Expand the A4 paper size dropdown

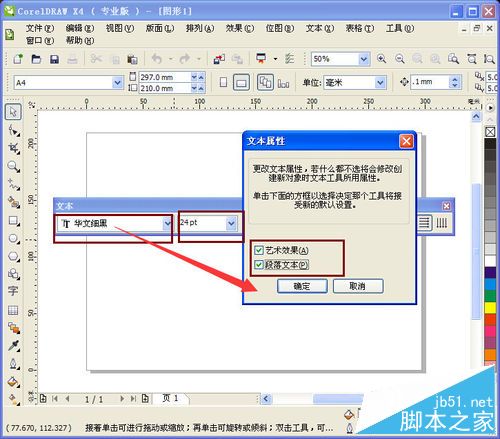pos(117,82)
